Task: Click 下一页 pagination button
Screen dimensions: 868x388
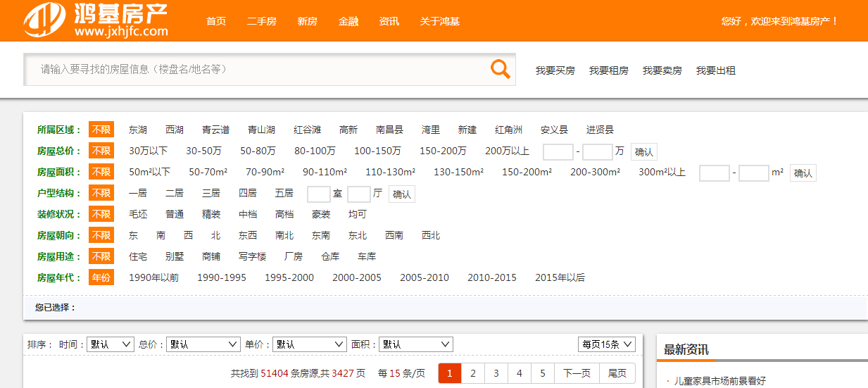Action: tap(577, 373)
